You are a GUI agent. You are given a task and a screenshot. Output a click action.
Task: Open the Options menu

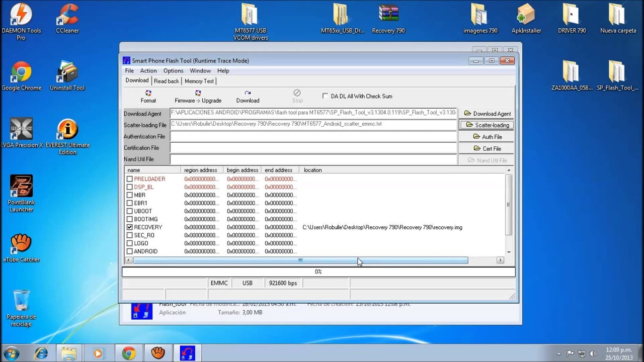[x=173, y=71]
